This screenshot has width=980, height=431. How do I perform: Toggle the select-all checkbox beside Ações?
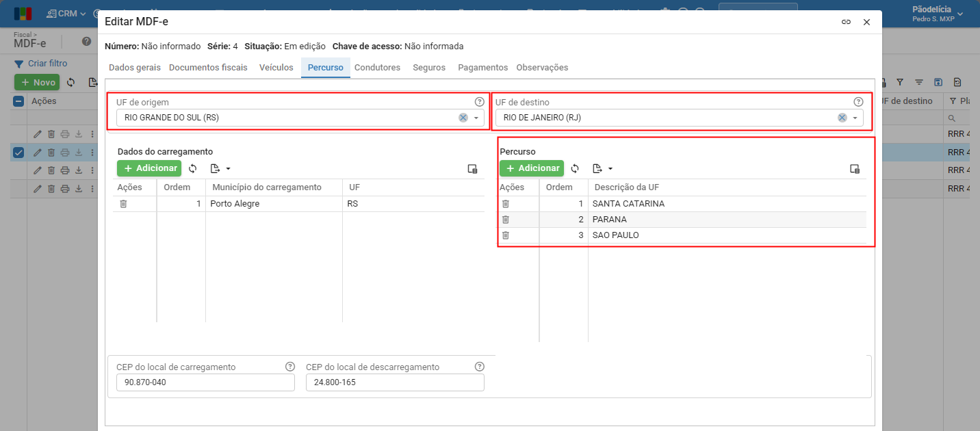point(19,101)
